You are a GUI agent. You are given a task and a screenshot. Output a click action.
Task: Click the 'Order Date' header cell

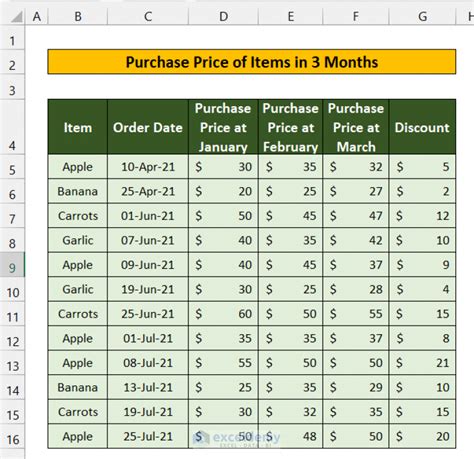pos(148,127)
